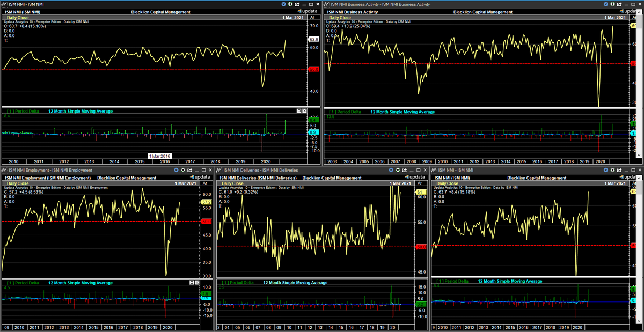Click updata logo in Employment window

pos(200,177)
